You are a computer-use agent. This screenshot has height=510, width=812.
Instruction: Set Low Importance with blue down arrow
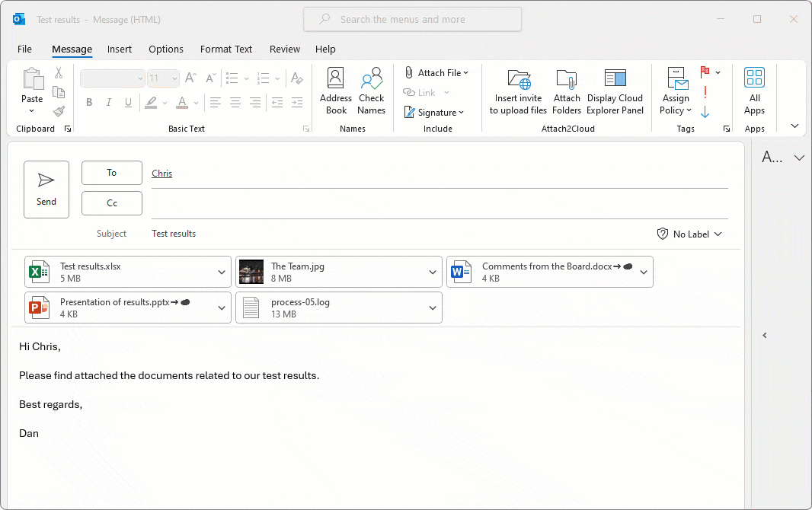pos(705,112)
